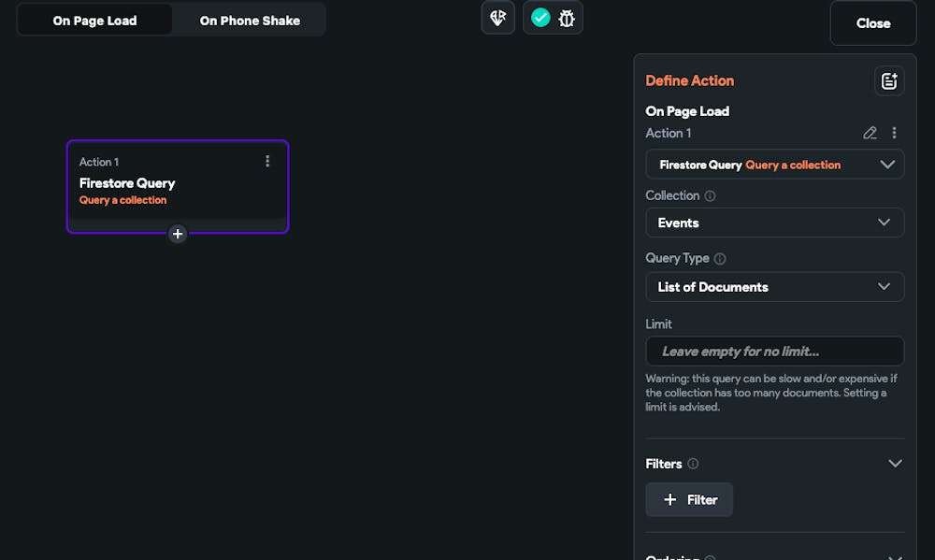Click the info icon next to Query Type
The image size is (935, 560).
click(720, 259)
